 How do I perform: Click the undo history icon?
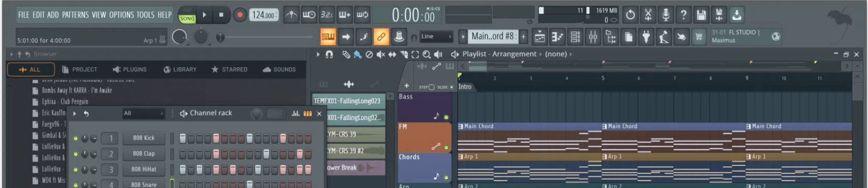631,15
